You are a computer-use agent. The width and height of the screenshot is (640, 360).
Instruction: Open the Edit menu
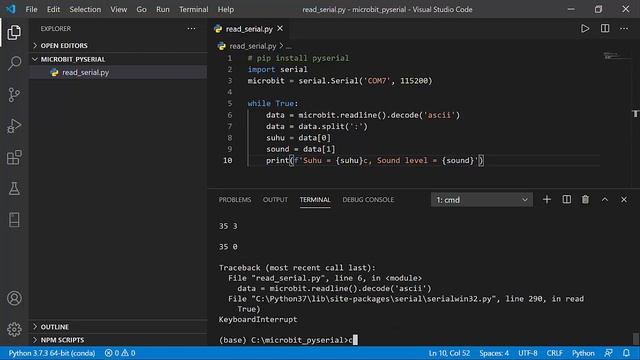(53, 9)
